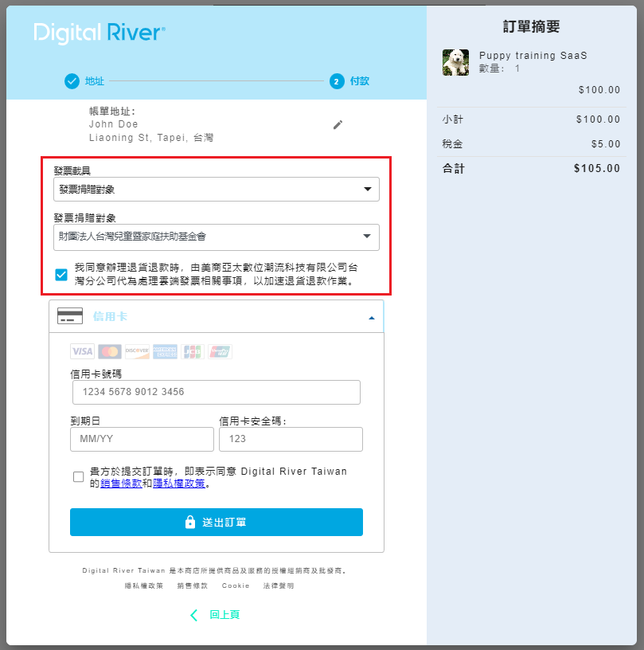Uncheck the refund invoice handling consent checkbox
644x650 pixels.
[x=61, y=275]
